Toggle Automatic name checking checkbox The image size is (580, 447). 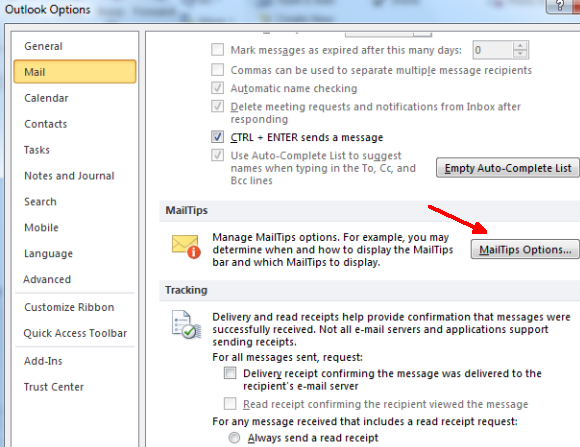218,88
